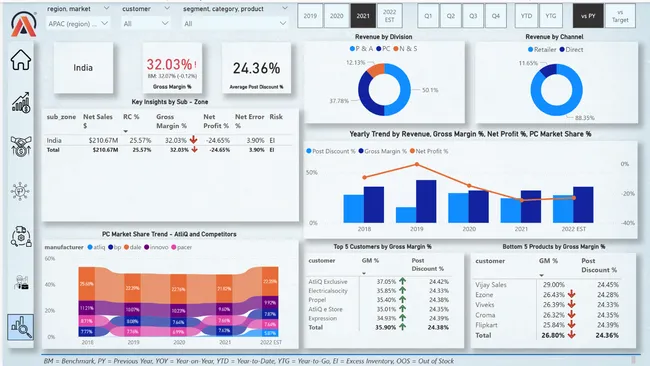Viewport: 650px width, 366px height.
Task: Sort by Risk column header
Action: tap(276, 117)
